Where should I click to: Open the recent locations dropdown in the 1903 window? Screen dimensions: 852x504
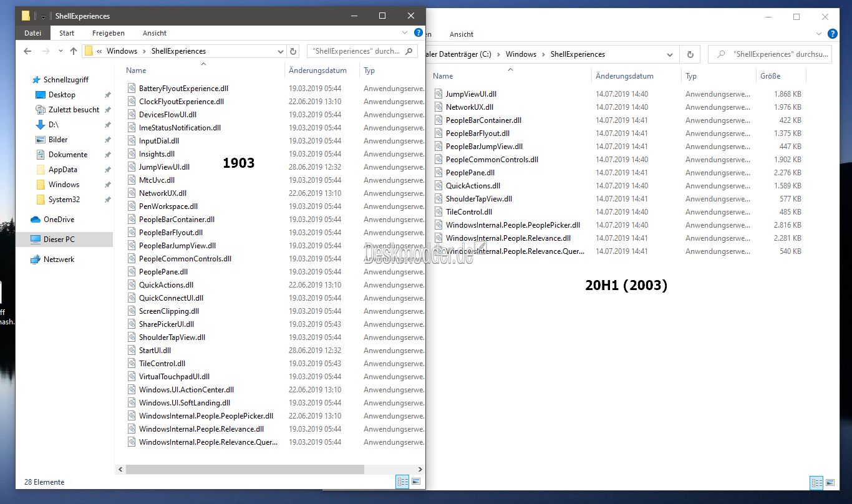tap(61, 51)
